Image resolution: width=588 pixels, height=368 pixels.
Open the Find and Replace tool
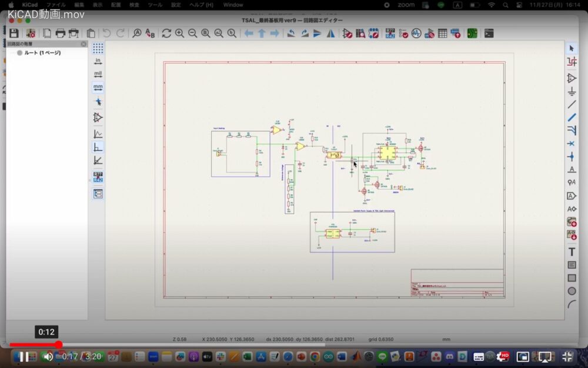[x=150, y=34]
